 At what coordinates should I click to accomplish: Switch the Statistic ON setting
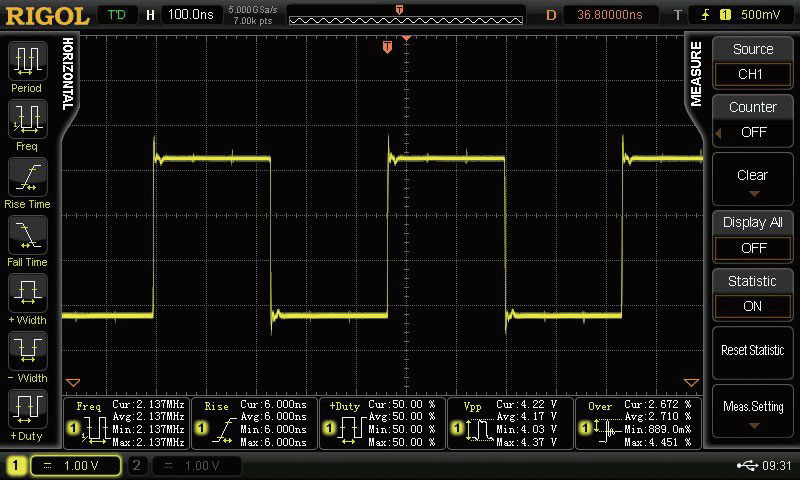point(753,294)
